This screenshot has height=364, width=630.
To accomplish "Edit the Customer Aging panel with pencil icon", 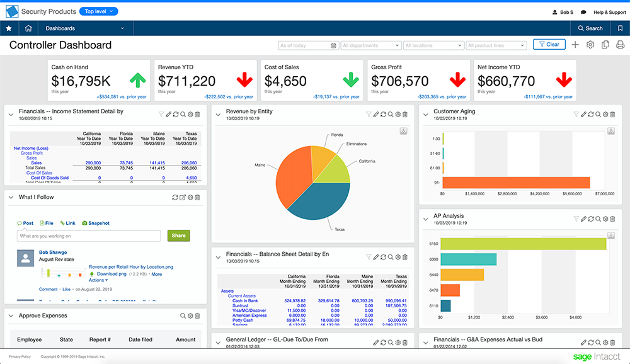I will (583, 114).
